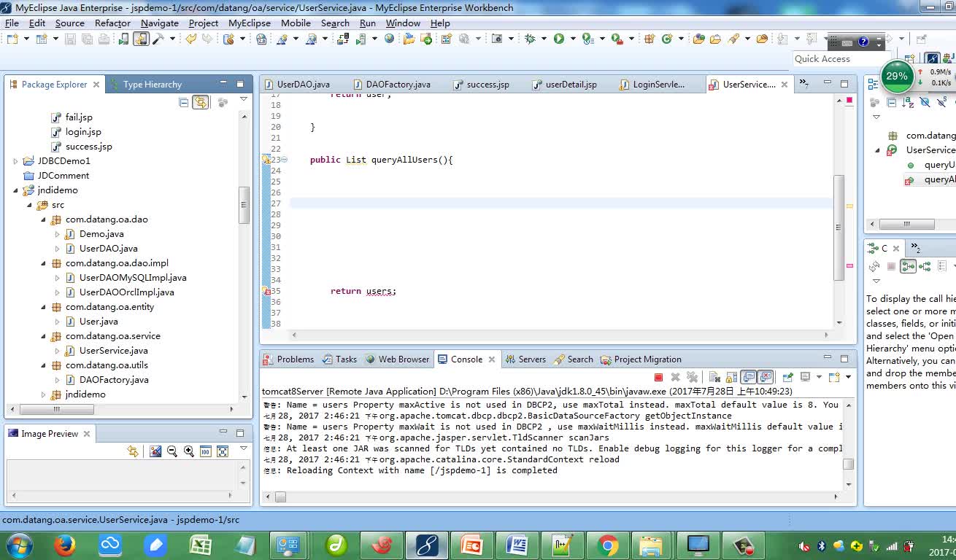This screenshot has height=560, width=956.
Task: Click Remove Launch icon in Console
Action: click(676, 377)
